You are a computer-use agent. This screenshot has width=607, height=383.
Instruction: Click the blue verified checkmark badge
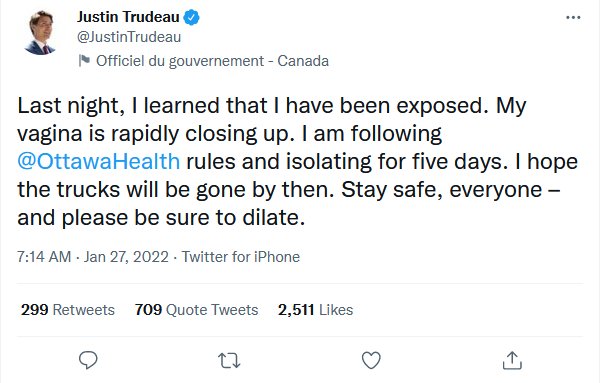(x=191, y=17)
